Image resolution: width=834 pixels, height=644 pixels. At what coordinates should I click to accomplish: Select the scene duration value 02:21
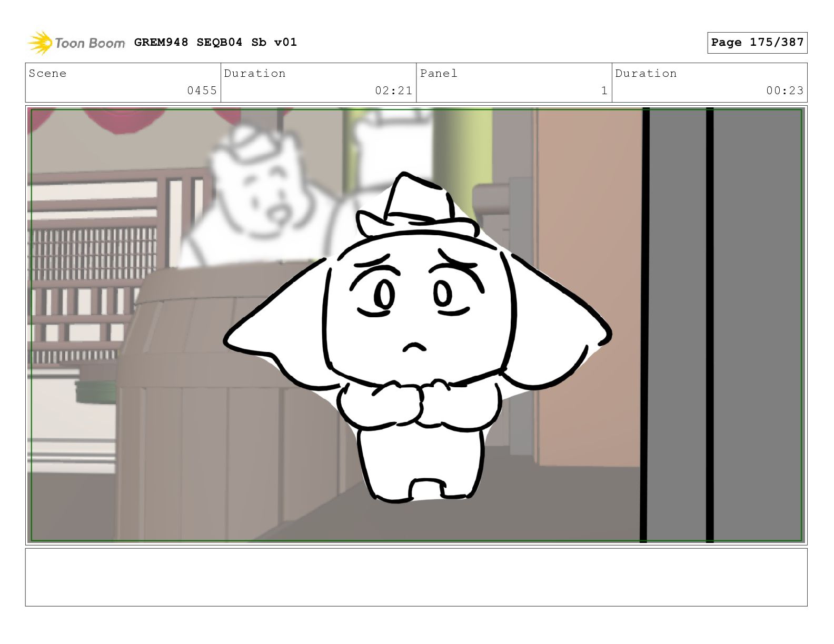tap(393, 90)
